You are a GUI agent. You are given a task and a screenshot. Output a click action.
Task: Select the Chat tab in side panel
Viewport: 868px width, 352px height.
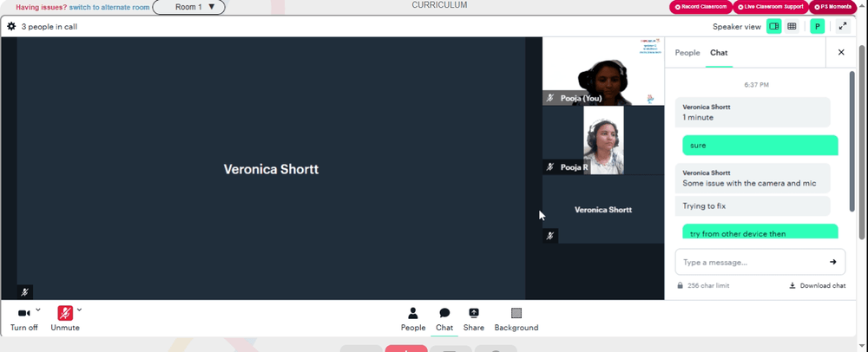719,53
